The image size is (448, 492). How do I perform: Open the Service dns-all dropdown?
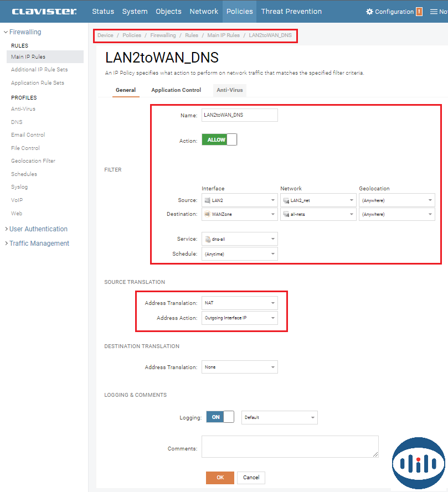[x=239, y=239]
